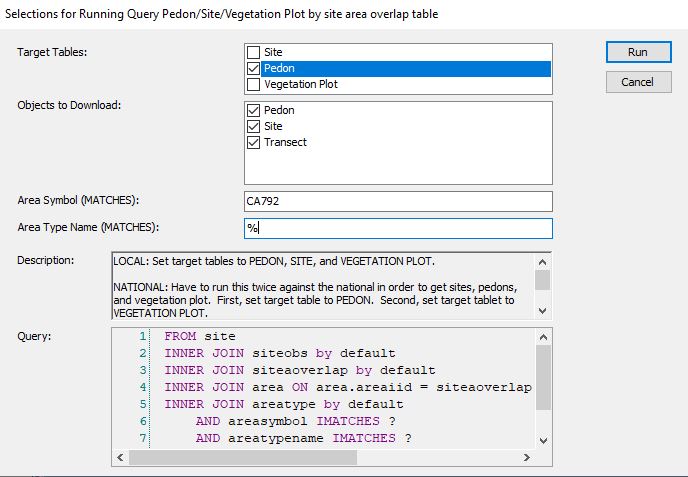Click the Description box scroll down arrow
The image size is (688, 477).
[x=543, y=311]
